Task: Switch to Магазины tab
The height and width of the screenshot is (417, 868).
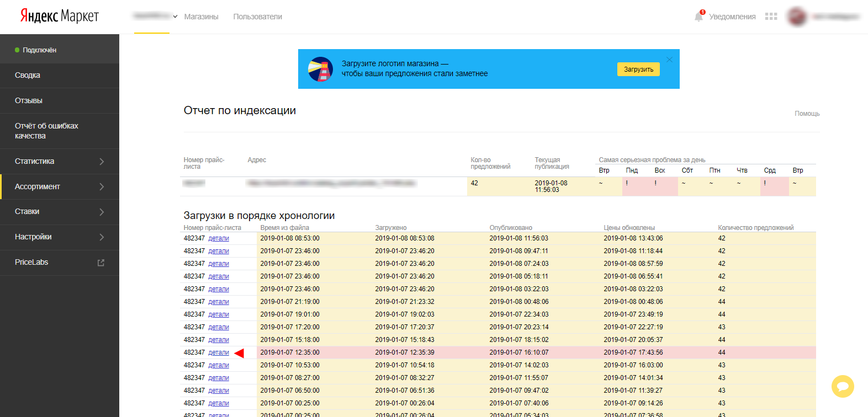Action: (x=201, y=17)
